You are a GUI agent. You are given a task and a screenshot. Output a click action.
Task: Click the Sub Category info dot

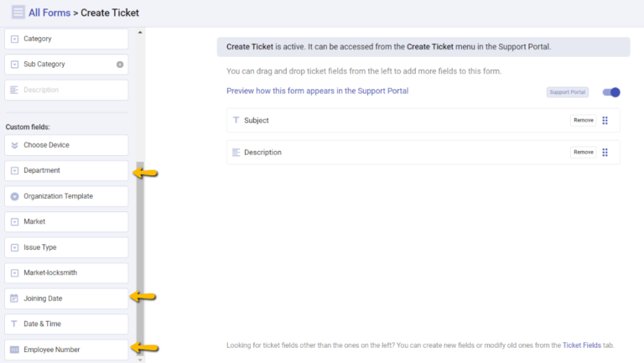120,65
